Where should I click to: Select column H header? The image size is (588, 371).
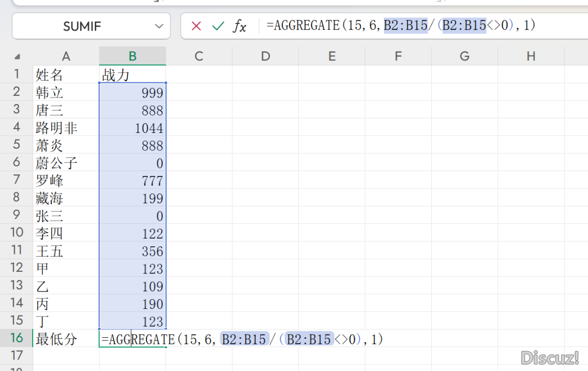pos(531,56)
